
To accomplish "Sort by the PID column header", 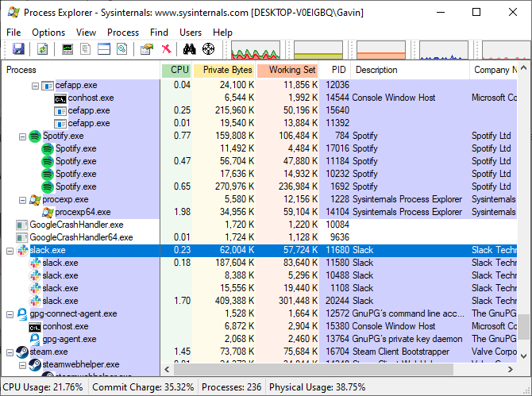I will coord(335,70).
